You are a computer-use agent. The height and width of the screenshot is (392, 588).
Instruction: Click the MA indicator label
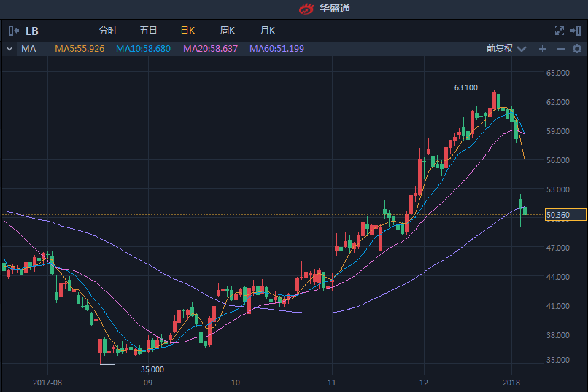click(28, 49)
